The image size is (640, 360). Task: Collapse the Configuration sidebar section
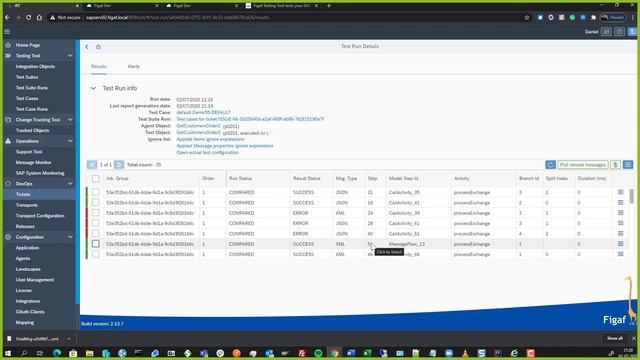70,237
